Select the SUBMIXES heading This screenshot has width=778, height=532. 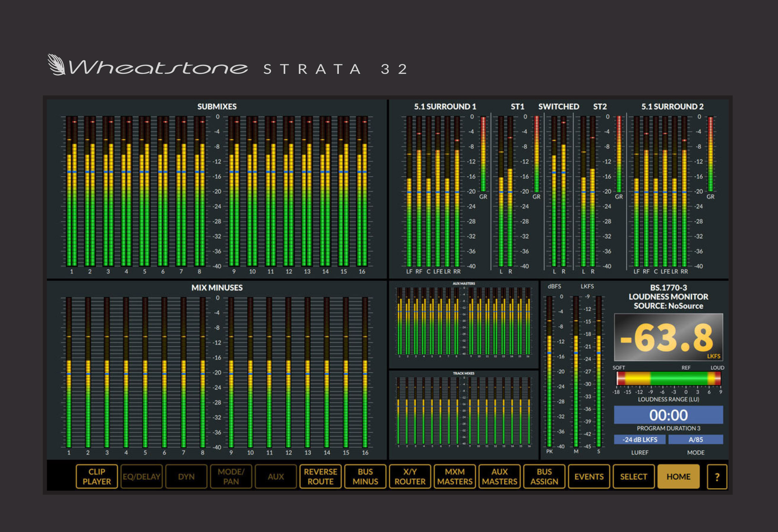point(217,106)
